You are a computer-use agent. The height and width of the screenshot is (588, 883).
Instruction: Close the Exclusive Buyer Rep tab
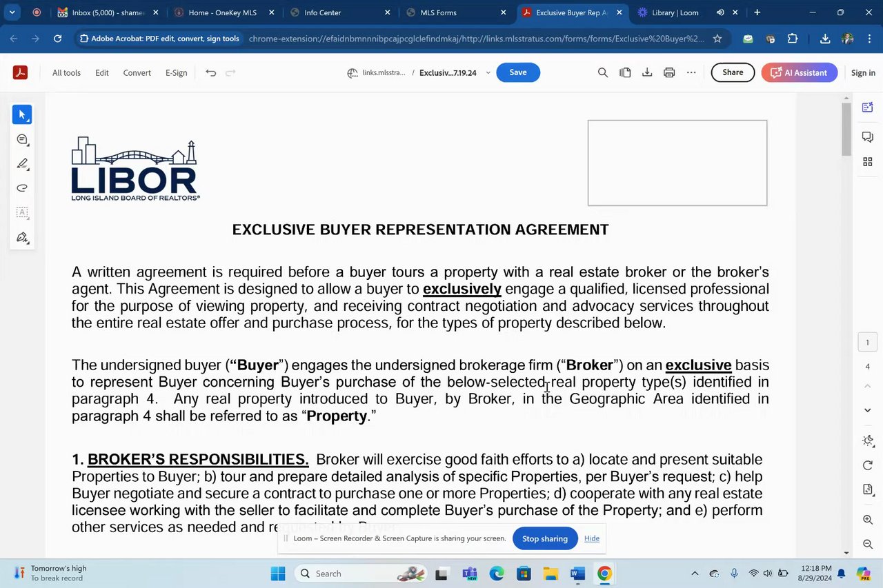(619, 12)
